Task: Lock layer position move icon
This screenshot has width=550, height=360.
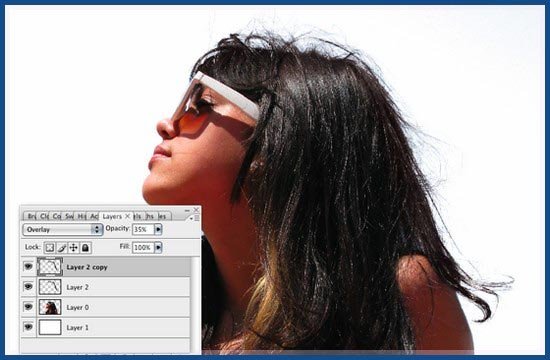Action: 73,248
